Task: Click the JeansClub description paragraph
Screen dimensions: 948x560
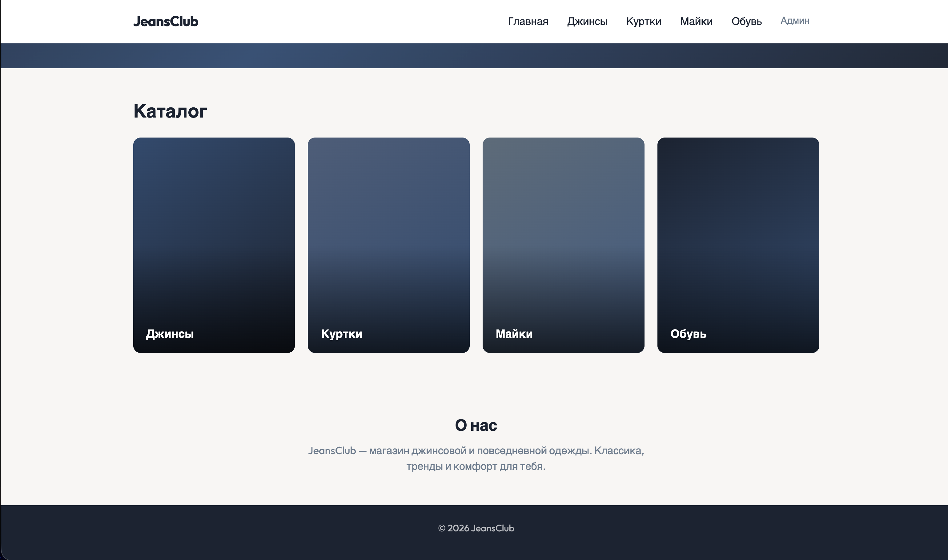Action: [476, 458]
